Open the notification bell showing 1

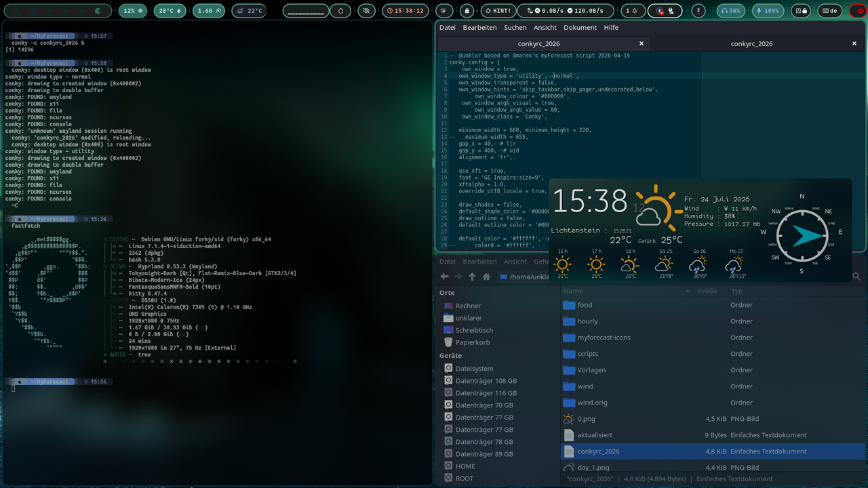point(633,11)
